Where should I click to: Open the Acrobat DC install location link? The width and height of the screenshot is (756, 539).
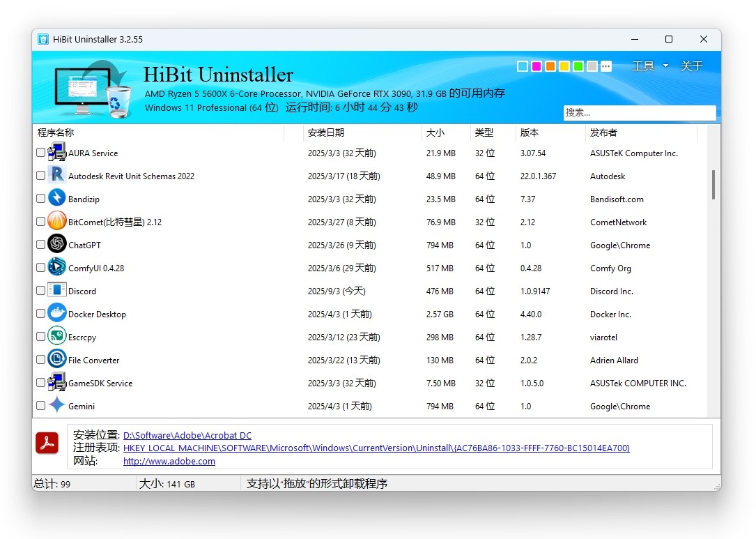point(187,435)
